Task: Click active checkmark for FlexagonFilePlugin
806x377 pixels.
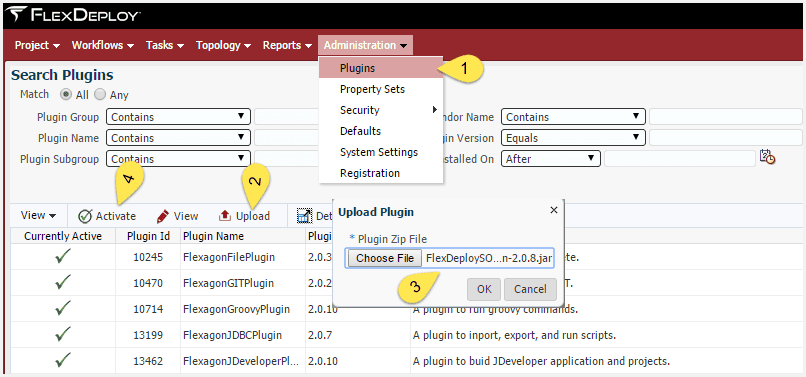Action: click(63, 256)
